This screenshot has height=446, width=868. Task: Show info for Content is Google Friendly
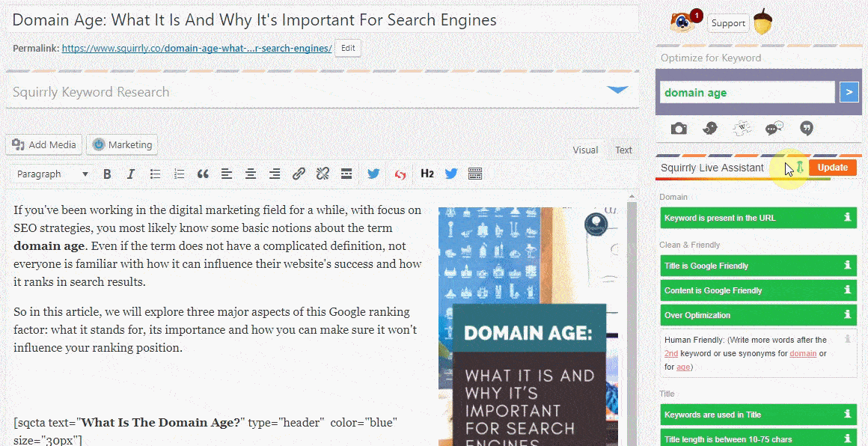point(847,290)
